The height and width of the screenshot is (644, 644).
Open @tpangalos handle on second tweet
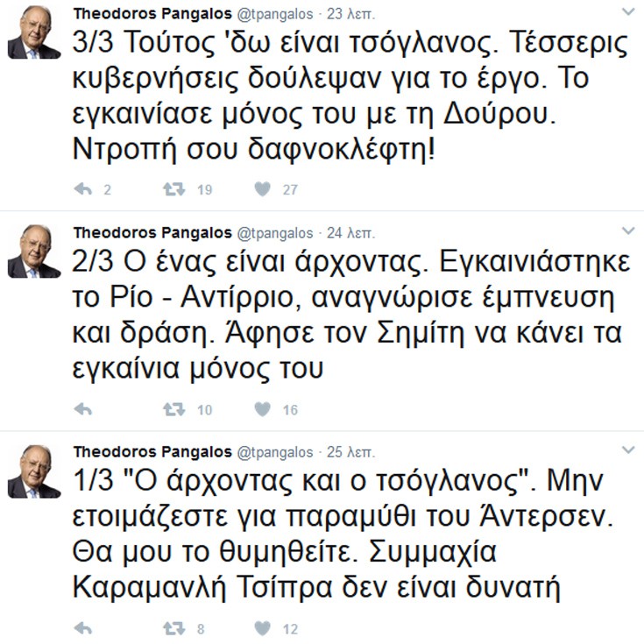pyautogui.click(x=275, y=233)
